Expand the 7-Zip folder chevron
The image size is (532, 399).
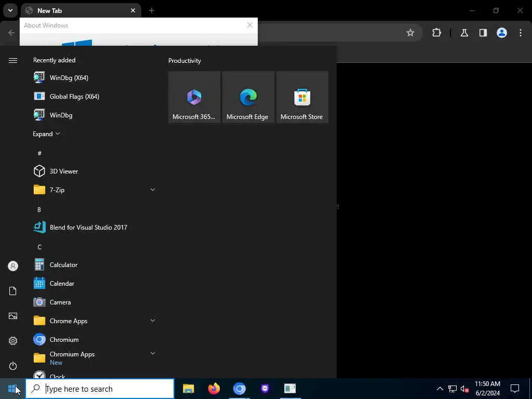click(153, 190)
